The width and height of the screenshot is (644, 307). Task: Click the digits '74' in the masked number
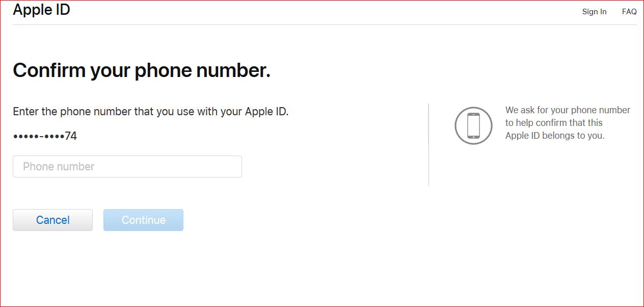[71, 136]
